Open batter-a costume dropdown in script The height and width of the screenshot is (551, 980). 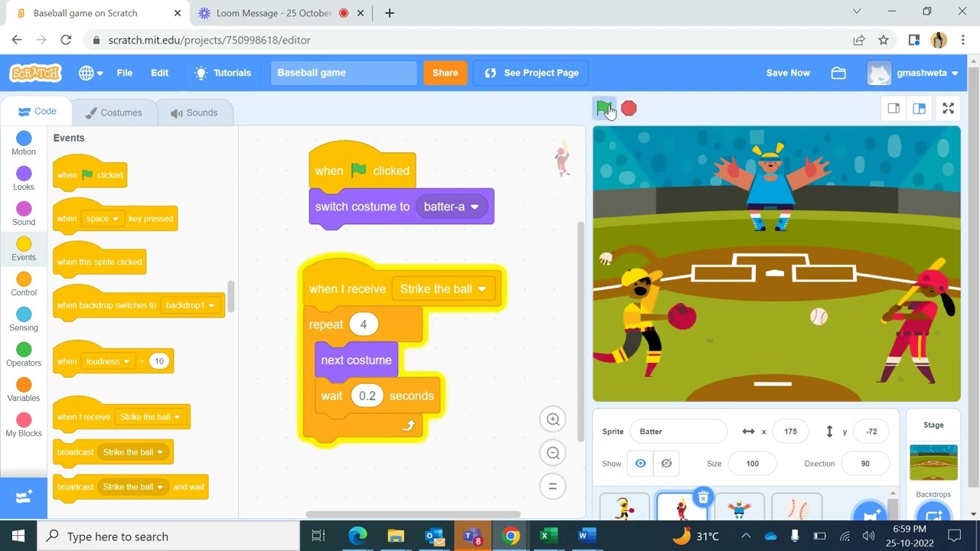[452, 207]
